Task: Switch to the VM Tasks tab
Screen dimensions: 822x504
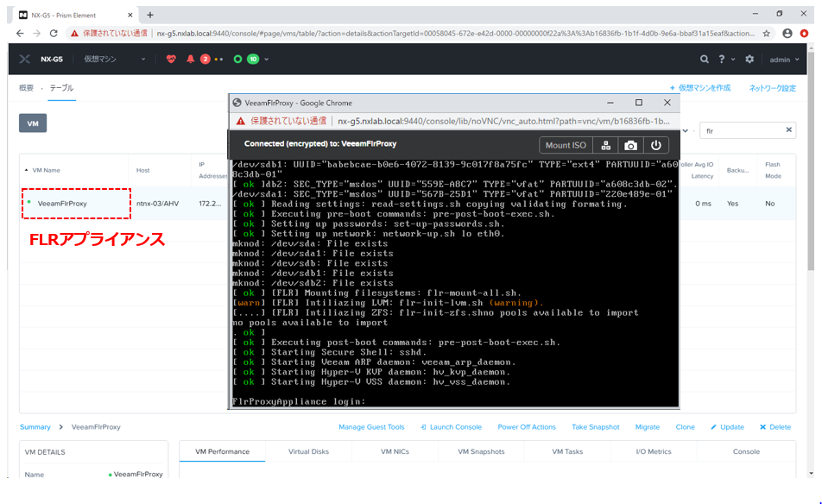Action: tap(567, 451)
